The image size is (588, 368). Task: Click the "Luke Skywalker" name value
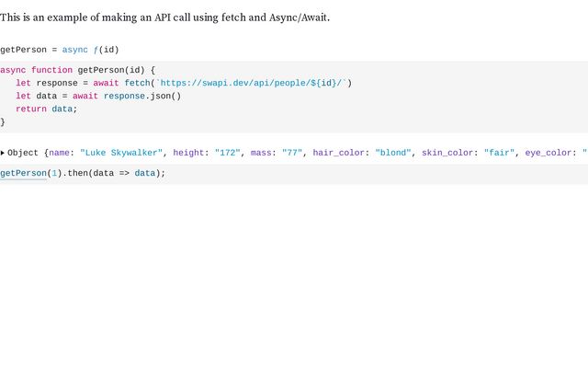click(122, 153)
